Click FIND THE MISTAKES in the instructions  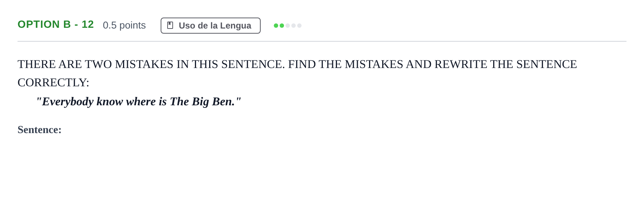(x=345, y=64)
